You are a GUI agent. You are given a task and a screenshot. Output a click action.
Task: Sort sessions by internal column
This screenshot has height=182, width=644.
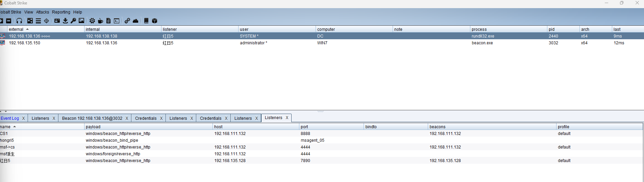pos(123,29)
